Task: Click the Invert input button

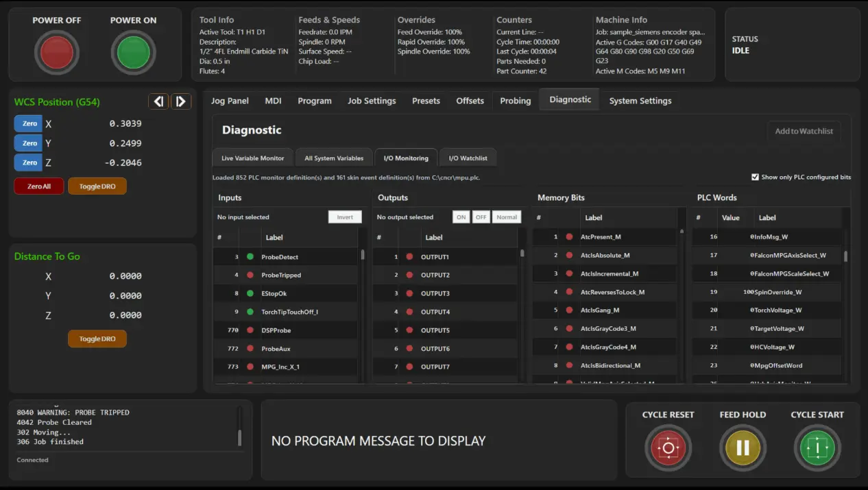Action: coord(345,217)
